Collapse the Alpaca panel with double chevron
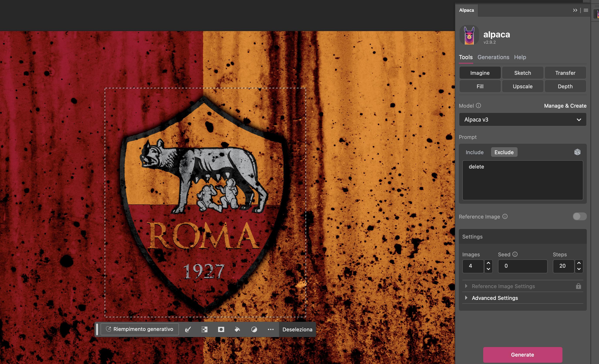The height and width of the screenshot is (364, 599). (575, 10)
